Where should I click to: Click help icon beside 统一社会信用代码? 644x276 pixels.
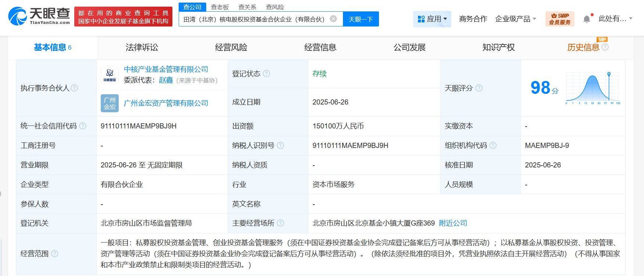point(83,126)
